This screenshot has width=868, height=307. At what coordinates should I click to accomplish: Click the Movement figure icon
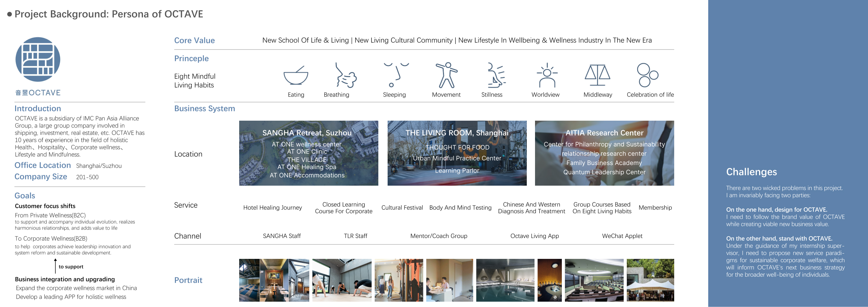pos(446,75)
